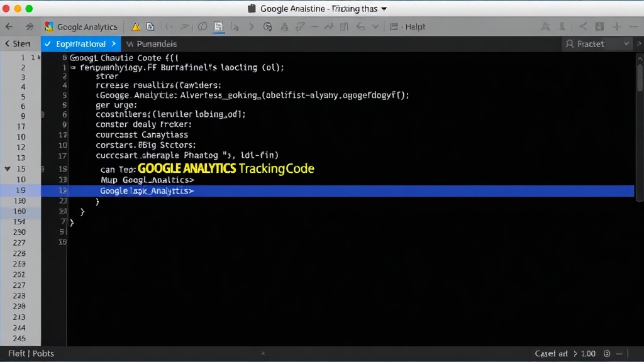Click the minus icon at toolbar far right
This screenshot has width=644, height=362.
[634, 26]
